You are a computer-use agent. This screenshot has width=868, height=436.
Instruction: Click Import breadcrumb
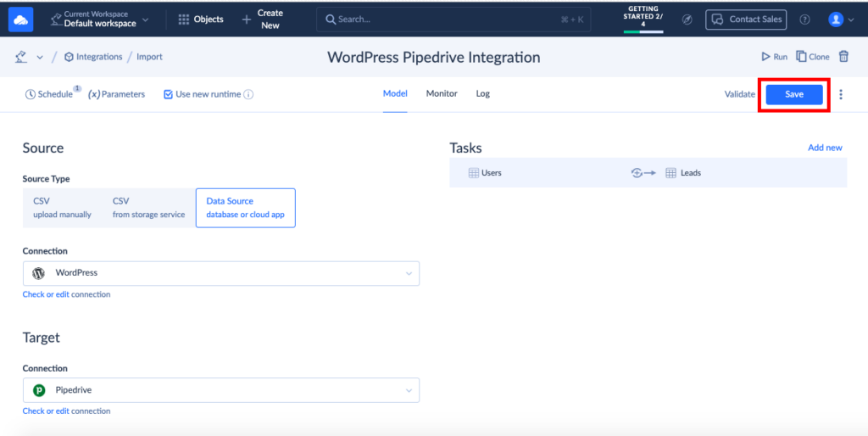tap(149, 57)
